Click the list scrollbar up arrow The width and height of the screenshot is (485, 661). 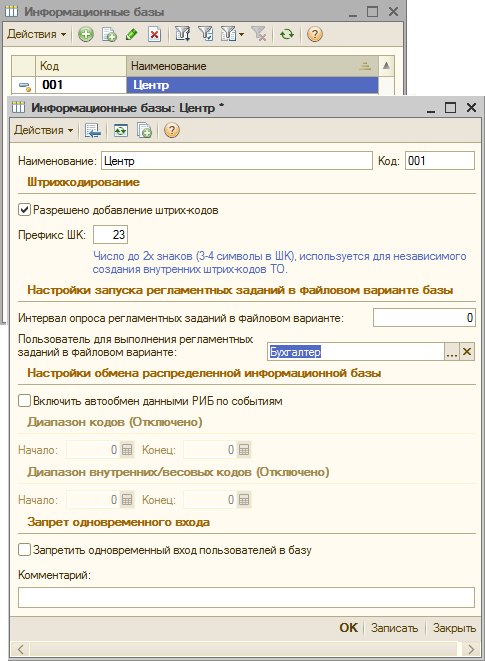pyautogui.click(x=386, y=66)
